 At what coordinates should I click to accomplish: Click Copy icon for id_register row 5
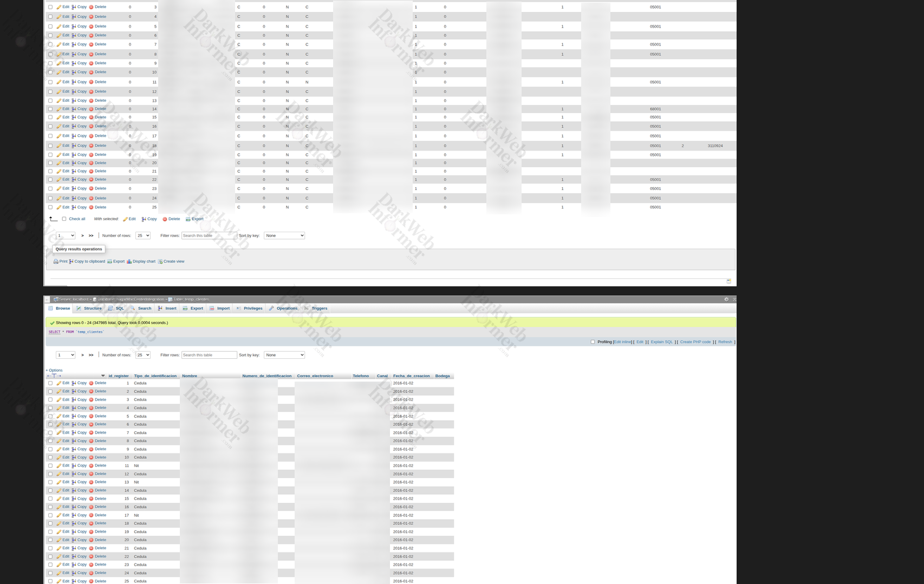coord(74,416)
